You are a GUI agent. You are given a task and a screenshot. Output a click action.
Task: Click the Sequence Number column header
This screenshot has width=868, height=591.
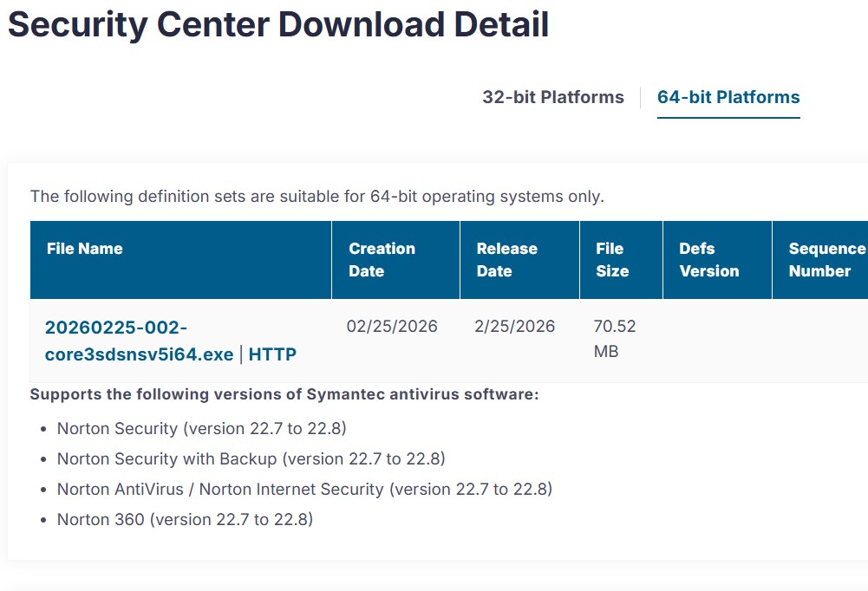pos(819,259)
